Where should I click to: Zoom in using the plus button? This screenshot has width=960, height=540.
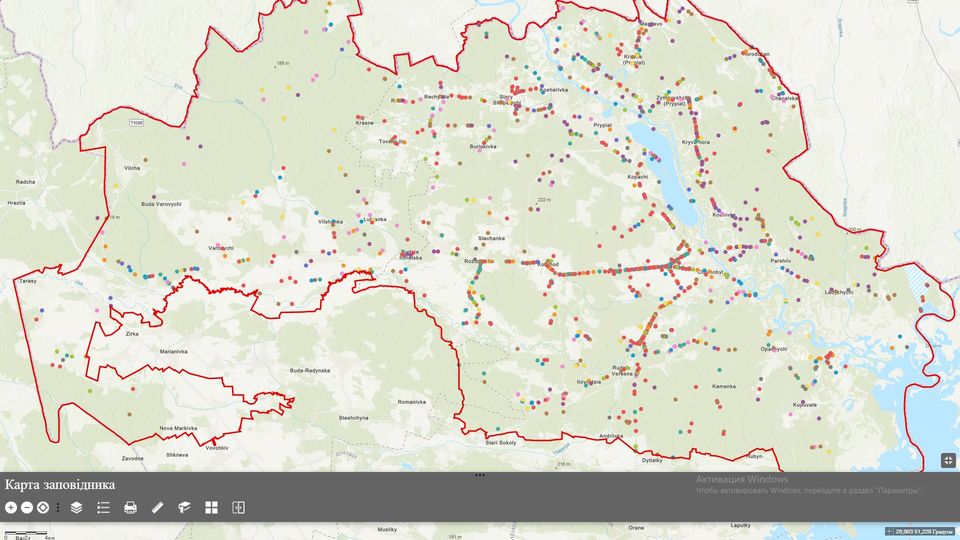click(x=11, y=508)
